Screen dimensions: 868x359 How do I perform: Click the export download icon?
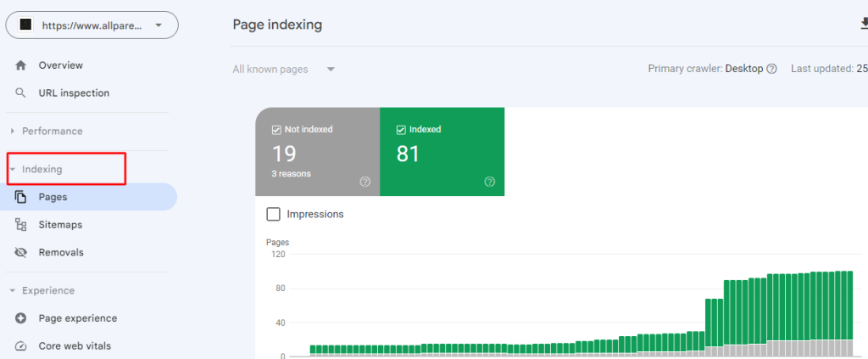(x=864, y=25)
